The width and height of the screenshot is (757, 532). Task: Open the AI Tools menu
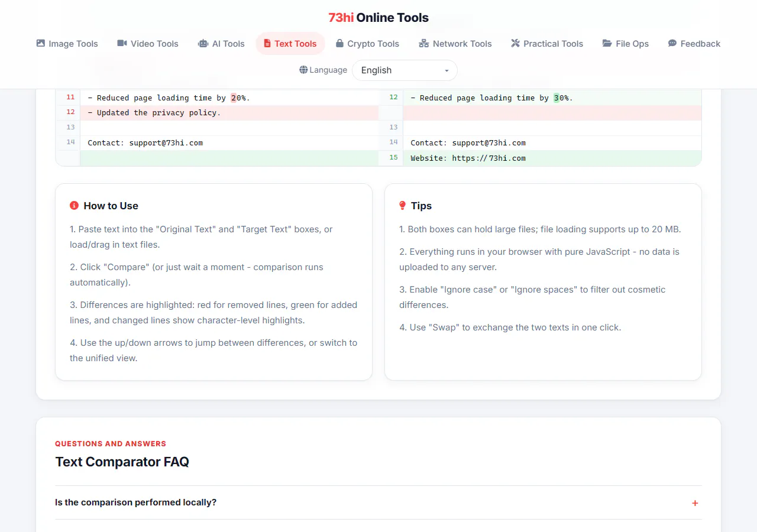coord(221,44)
